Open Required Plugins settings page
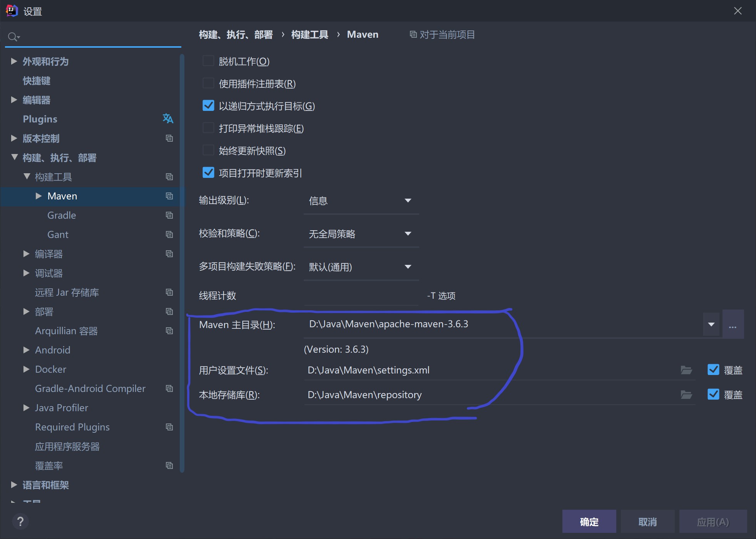The width and height of the screenshot is (756, 539). [x=72, y=427]
